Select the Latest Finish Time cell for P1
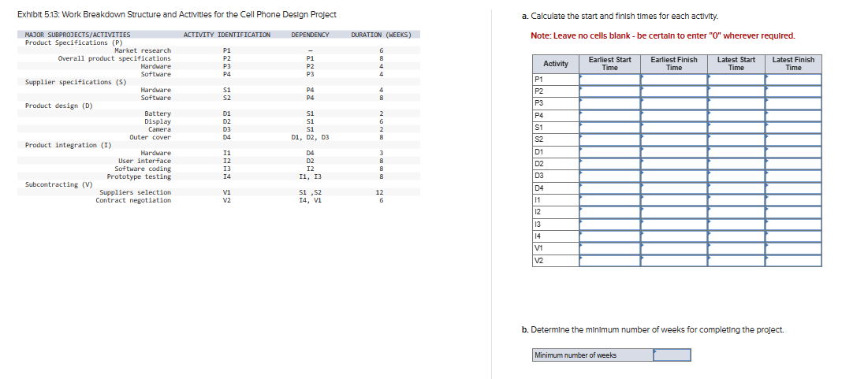868x379 pixels. pyautogui.click(x=794, y=79)
